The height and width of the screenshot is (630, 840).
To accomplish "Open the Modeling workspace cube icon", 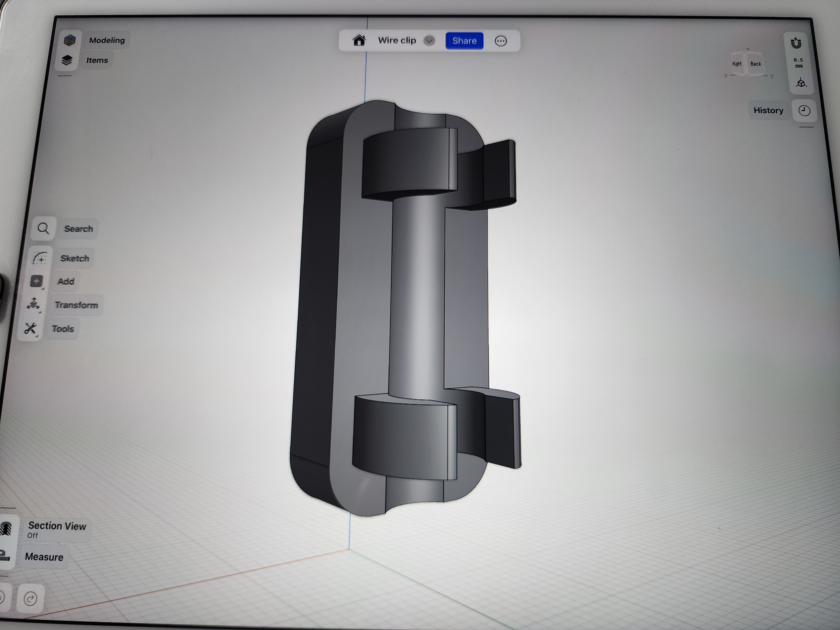I will click(70, 40).
